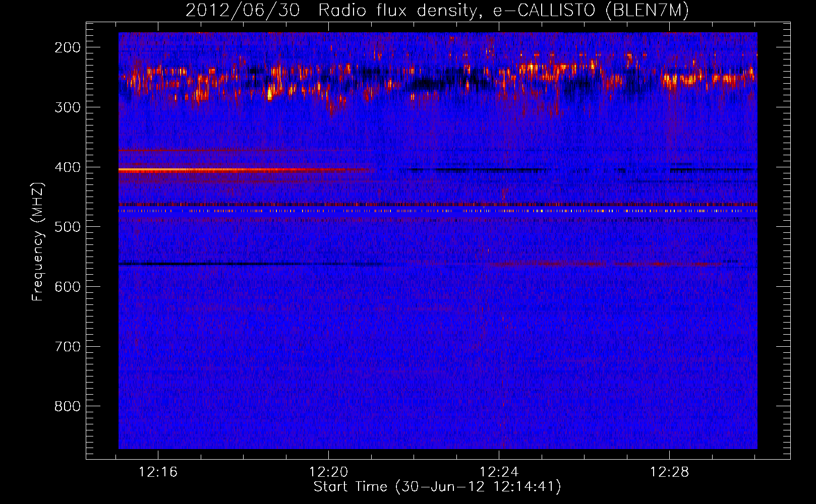This screenshot has height=504, width=816.
Task: Click the 12:24 time tick label
Action: [x=499, y=472]
